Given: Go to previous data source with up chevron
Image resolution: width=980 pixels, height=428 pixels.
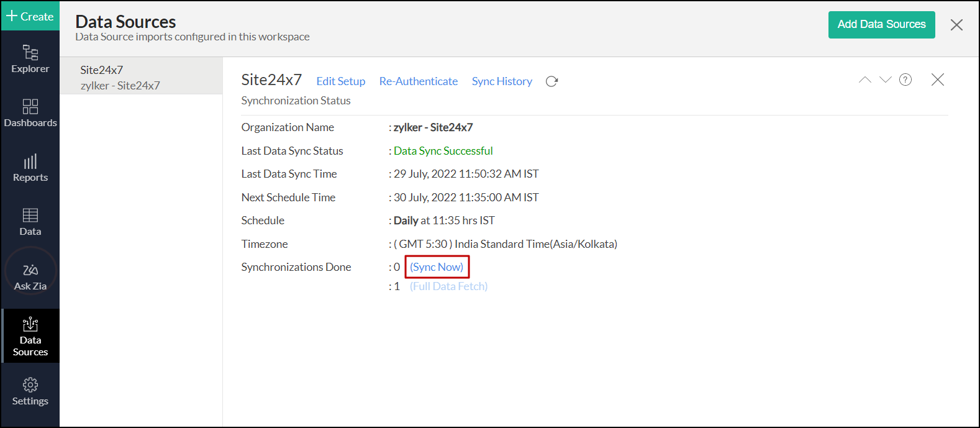Looking at the screenshot, I should tap(864, 80).
